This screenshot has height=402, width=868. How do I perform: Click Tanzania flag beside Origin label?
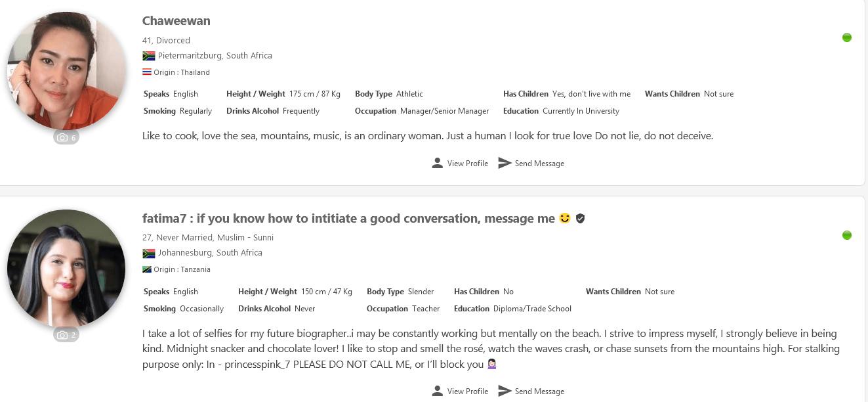(147, 269)
